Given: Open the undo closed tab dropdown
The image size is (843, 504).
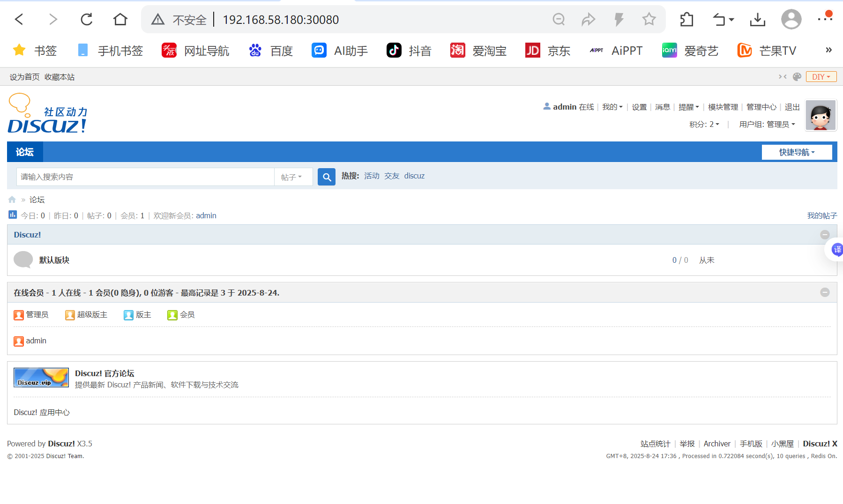Looking at the screenshot, I should click(x=723, y=19).
